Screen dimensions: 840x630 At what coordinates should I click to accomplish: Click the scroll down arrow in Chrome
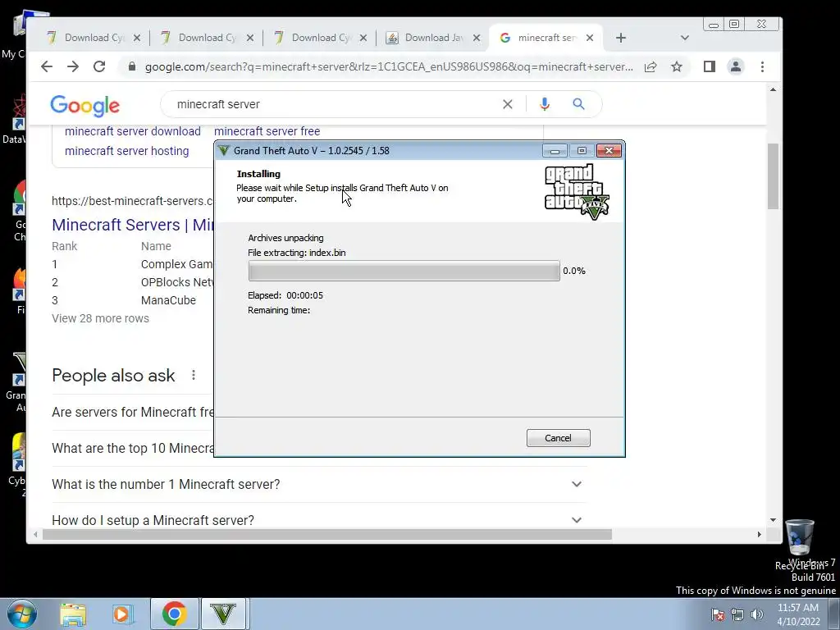point(773,519)
